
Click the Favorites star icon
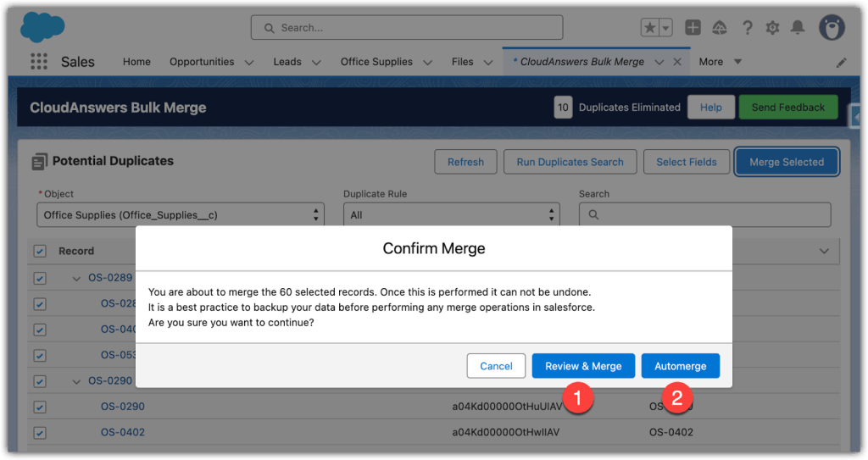click(649, 28)
